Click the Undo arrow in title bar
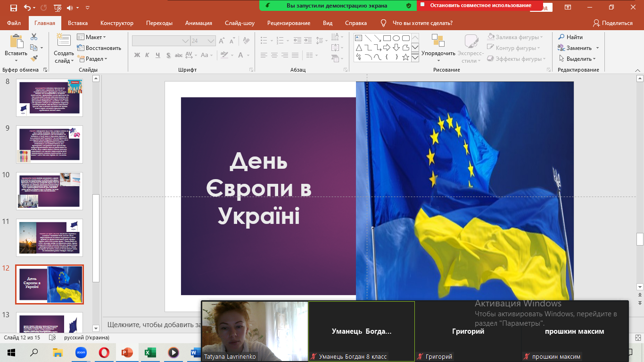 coord(27,8)
